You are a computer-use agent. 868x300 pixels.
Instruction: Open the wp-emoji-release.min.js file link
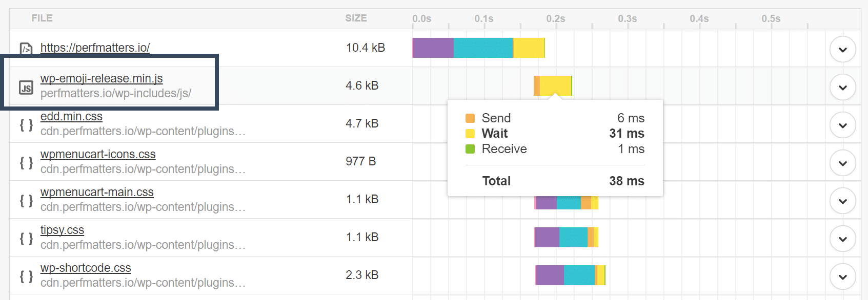[x=102, y=78]
